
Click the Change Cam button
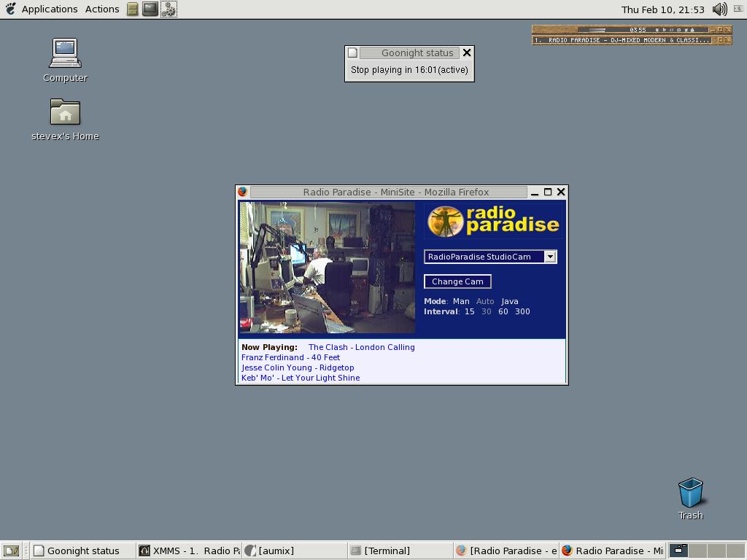[x=457, y=281]
